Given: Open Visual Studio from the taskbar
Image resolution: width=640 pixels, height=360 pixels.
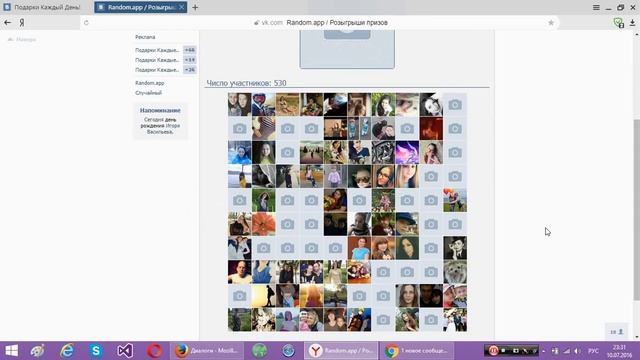Looking at the screenshot, I should point(125,351).
